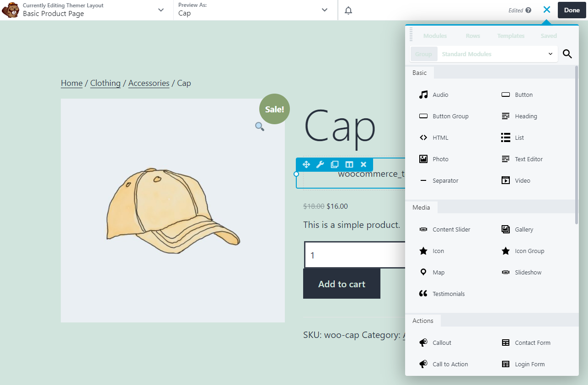Open the Contact Form module

point(532,343)
